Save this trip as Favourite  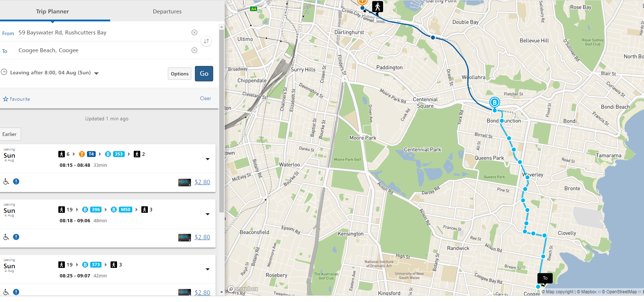point(17,99)
